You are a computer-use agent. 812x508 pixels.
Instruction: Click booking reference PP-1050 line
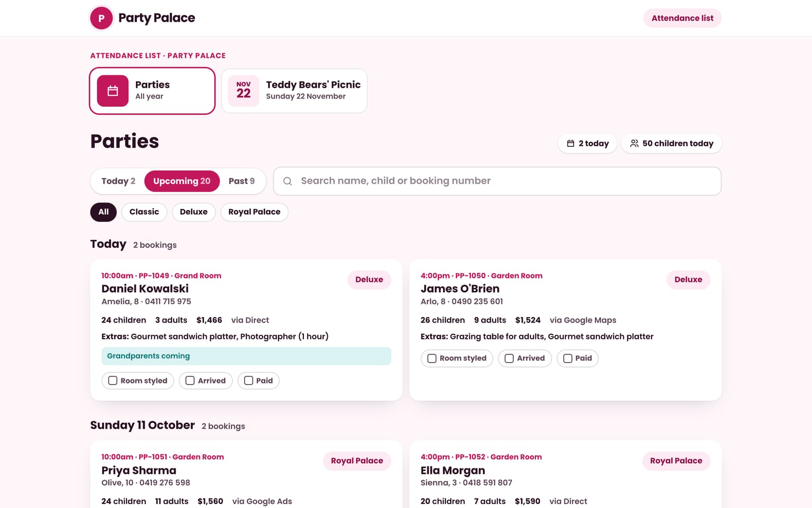point(482,276)
